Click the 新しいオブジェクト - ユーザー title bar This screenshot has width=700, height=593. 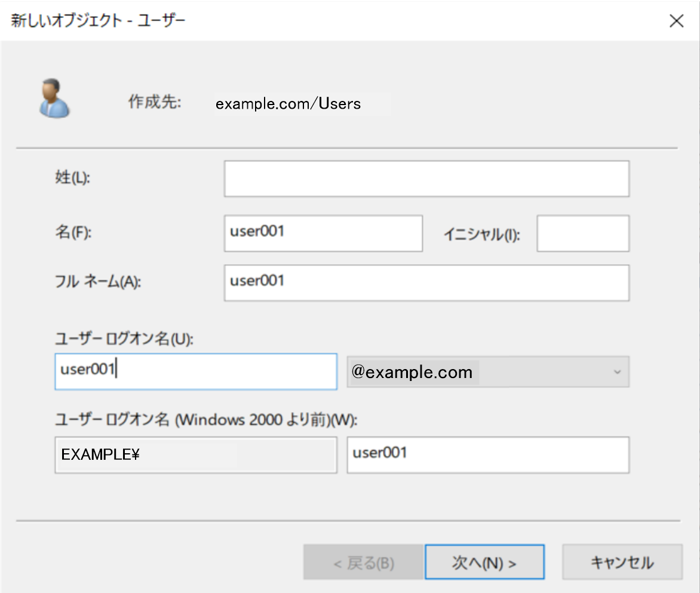point(99,21)
